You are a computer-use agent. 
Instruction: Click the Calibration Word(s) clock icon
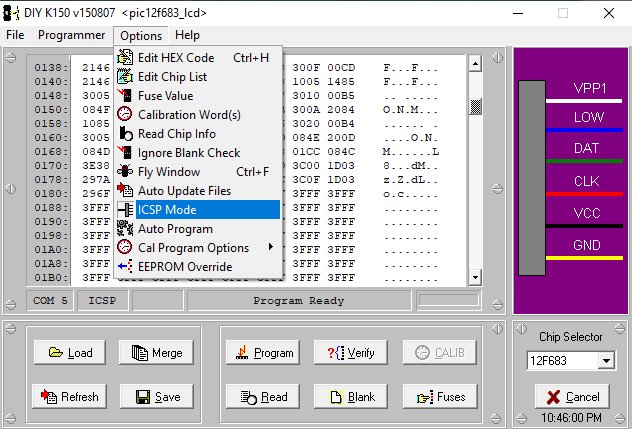pyautogui.click(x=125, y=114)
